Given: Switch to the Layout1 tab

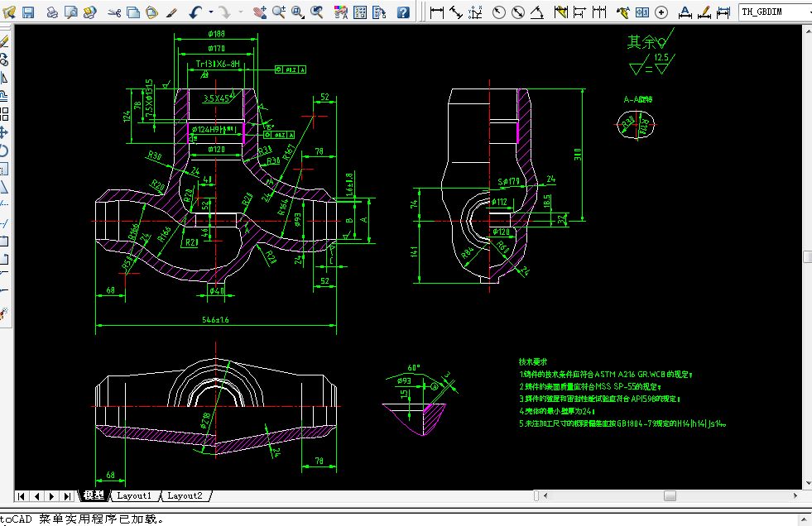Looking at the screenshot, I should coord(134,495).
